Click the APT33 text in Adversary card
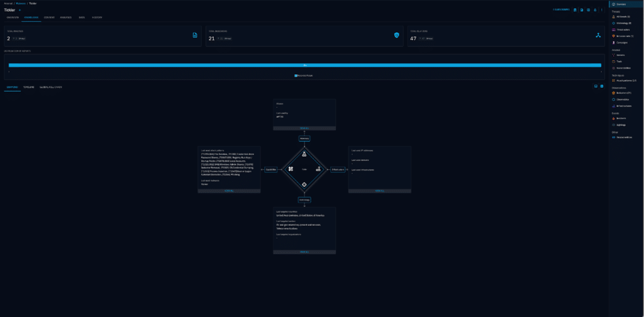The height and width of the screenshot is (317, 644). (279, 116)
